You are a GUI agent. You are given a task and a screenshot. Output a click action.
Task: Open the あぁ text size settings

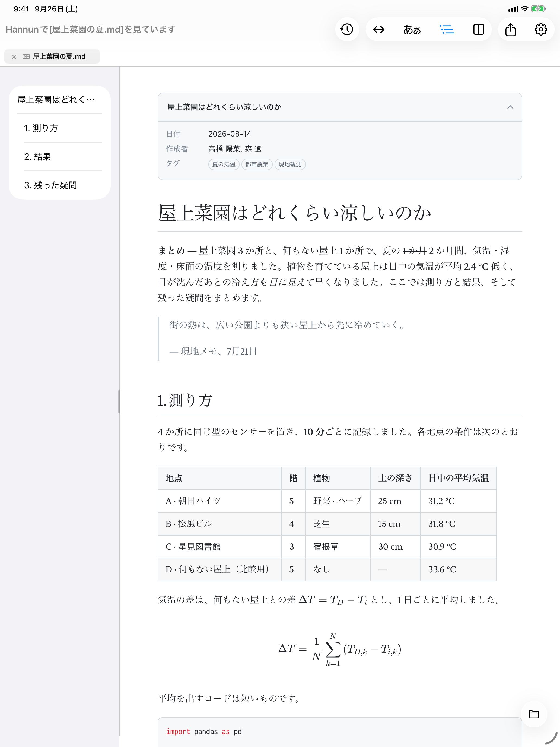(412, 29)
